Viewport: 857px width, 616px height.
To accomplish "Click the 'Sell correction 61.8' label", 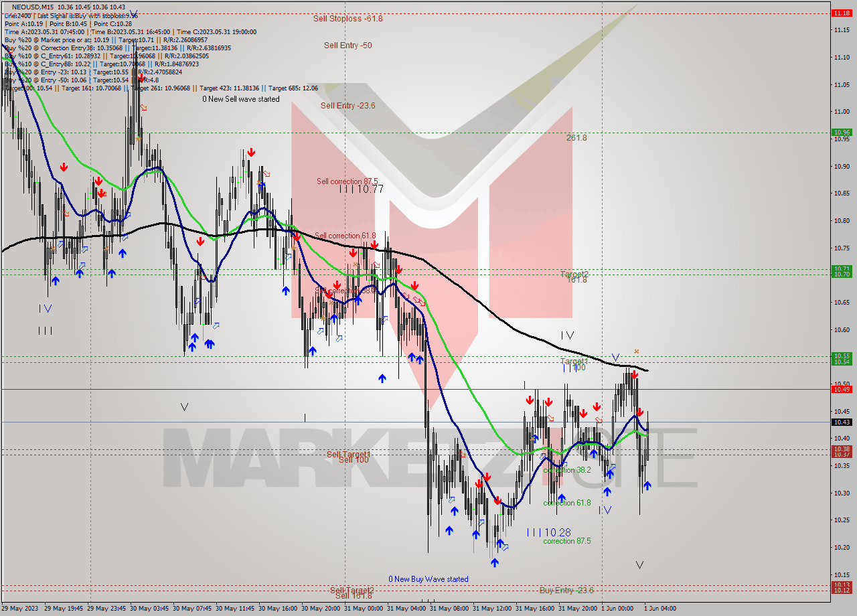I will (345, 236).
